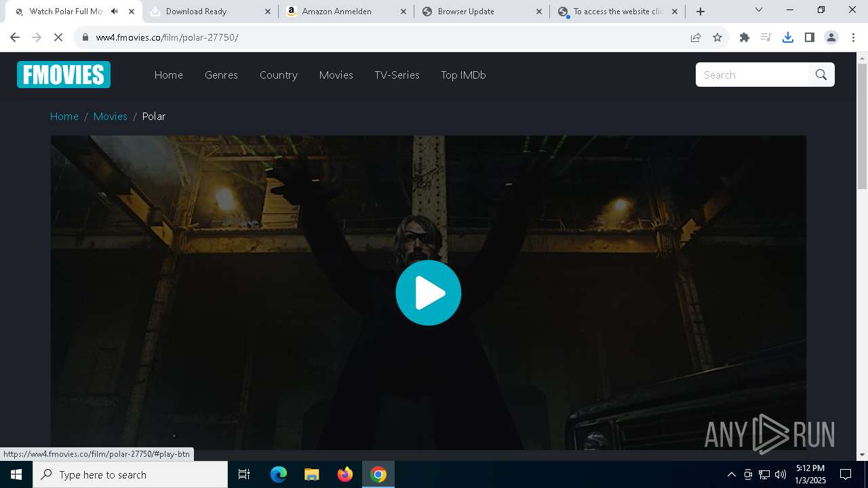The width and height of the screenshot is (868, 488).
Task: Select Chrome icon on taskbar
Action: tap(378, 474)
